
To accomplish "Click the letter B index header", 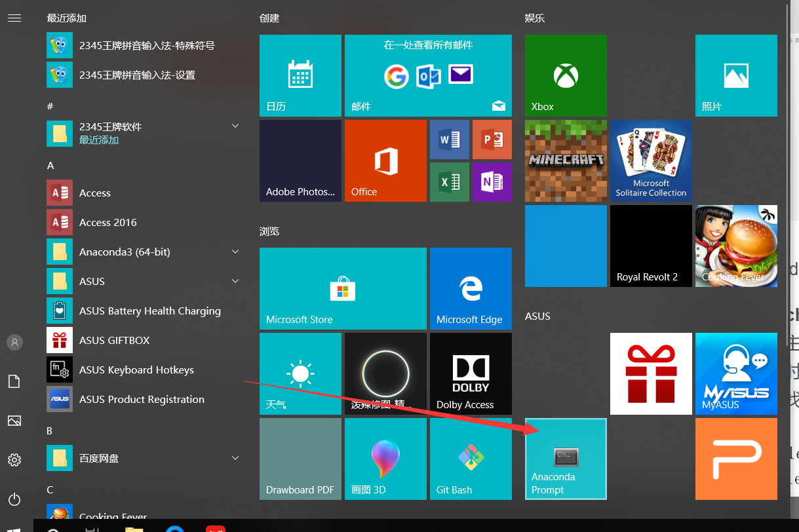I will [x=50, y=431].
